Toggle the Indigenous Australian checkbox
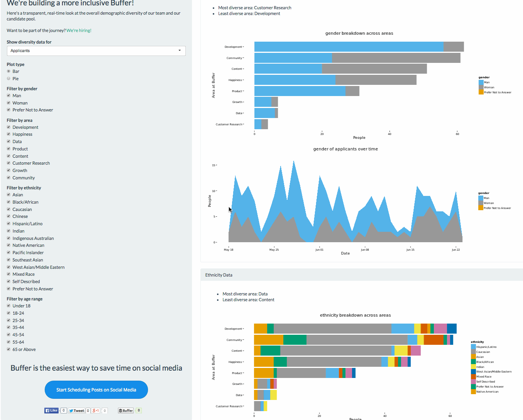 click(8, 238)
